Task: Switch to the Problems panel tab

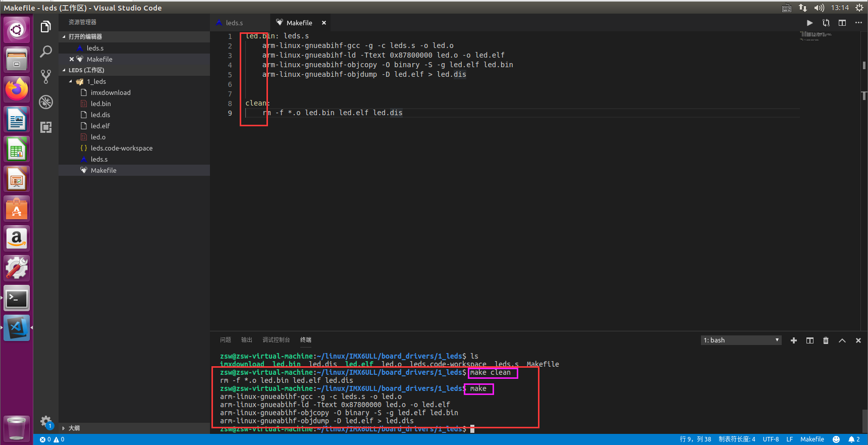Action: pyautogui.click(x=226, y=340)
